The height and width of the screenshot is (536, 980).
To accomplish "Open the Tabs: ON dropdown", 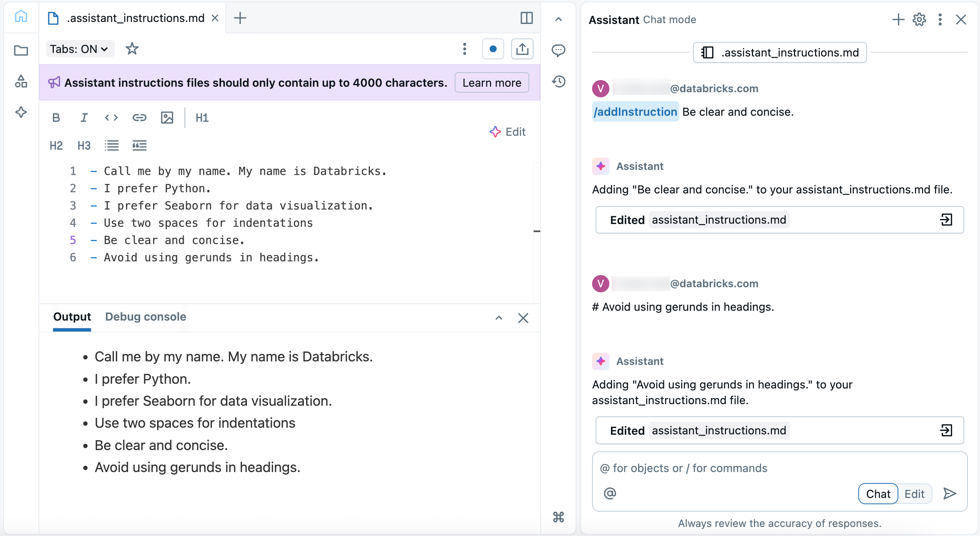I will tap(80, 49).
